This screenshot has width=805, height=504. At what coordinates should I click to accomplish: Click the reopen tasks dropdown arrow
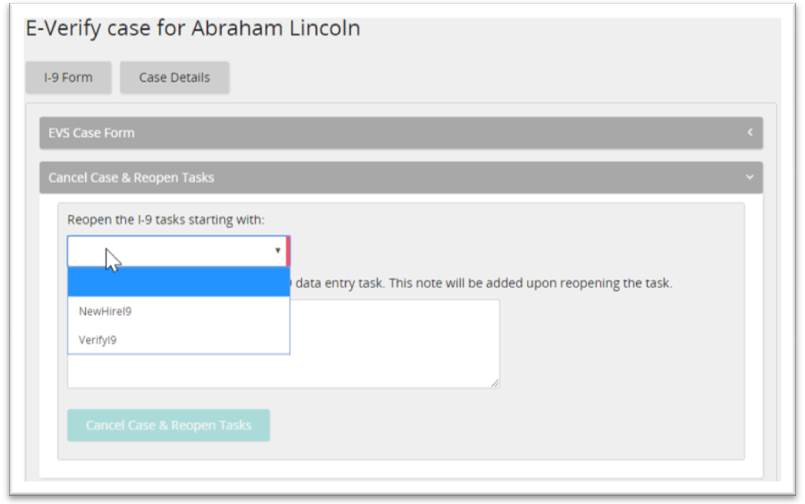(277, 251)
